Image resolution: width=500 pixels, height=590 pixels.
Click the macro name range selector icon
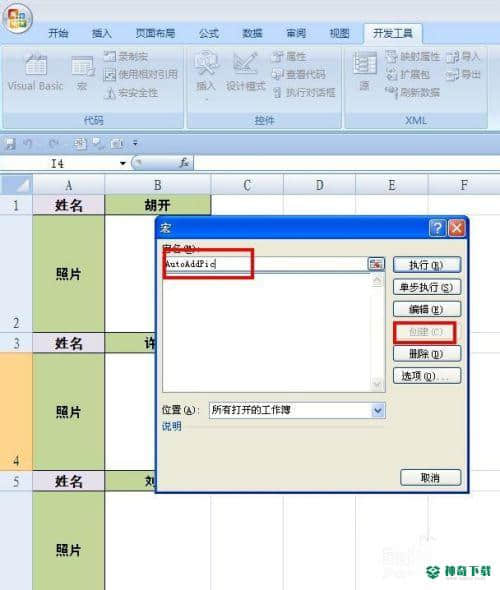[376, 264]
